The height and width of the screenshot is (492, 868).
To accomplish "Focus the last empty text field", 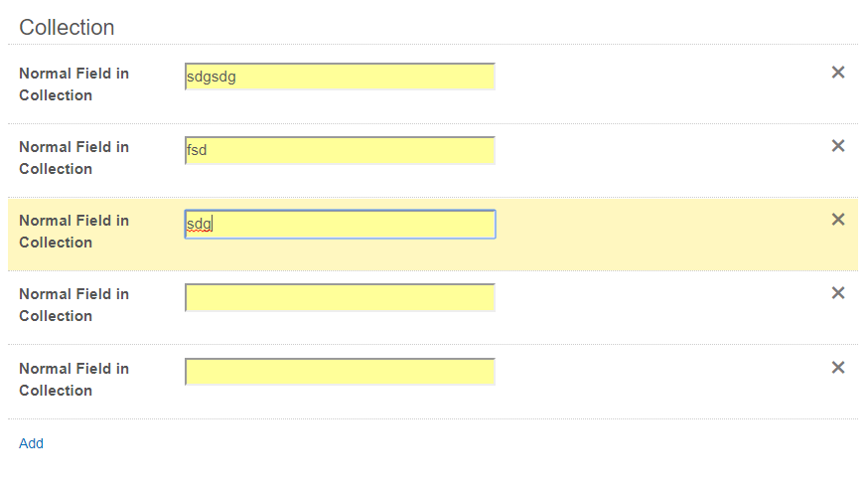I will pos(340,372).
